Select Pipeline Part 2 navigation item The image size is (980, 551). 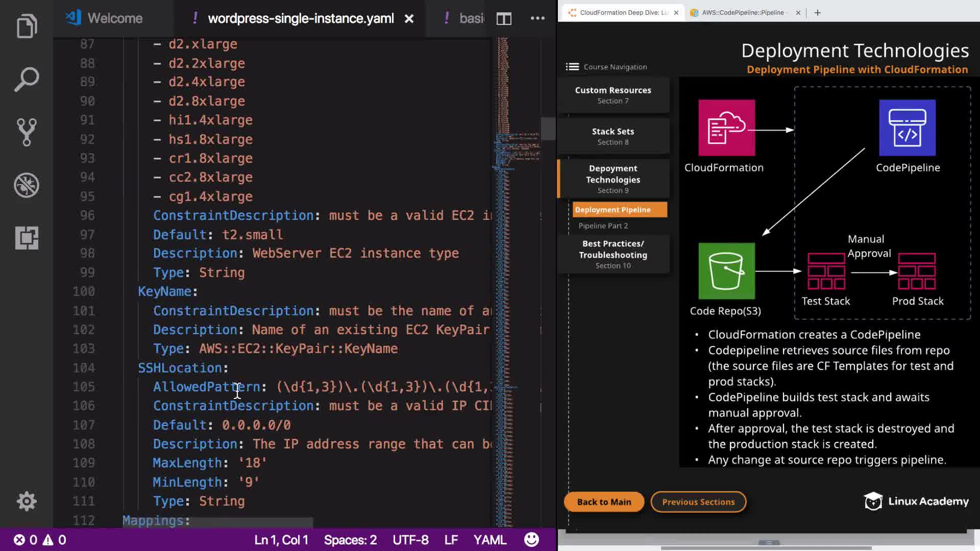(603, 226)
